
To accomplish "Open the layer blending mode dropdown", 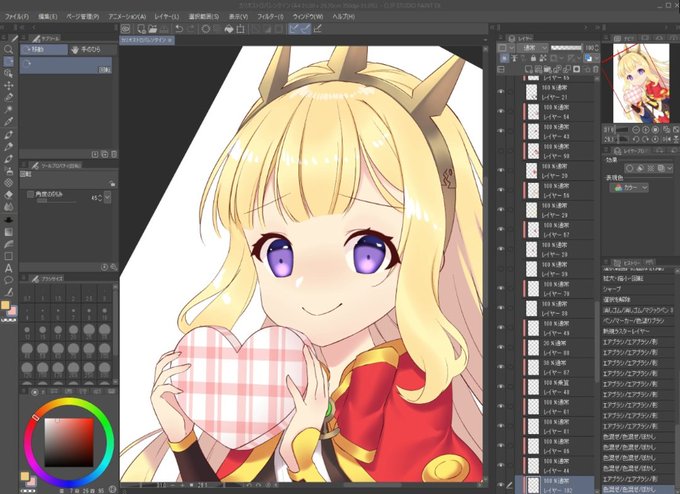I will pos(532,47).
